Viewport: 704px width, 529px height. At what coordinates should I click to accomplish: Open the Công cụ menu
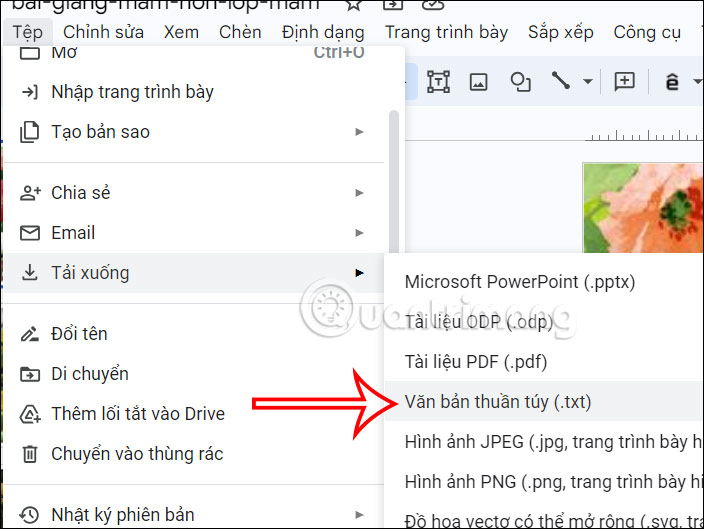click(647, 32)
